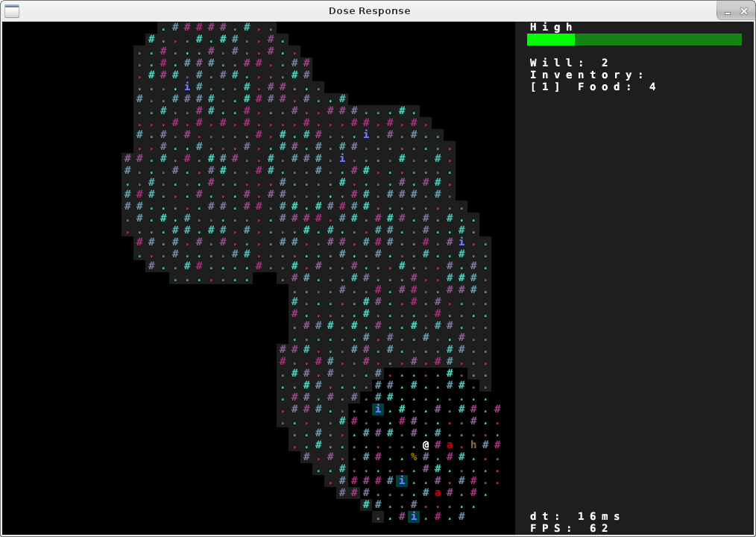Click the red 'a' monster beside the @ player

(x=450, y=445)
